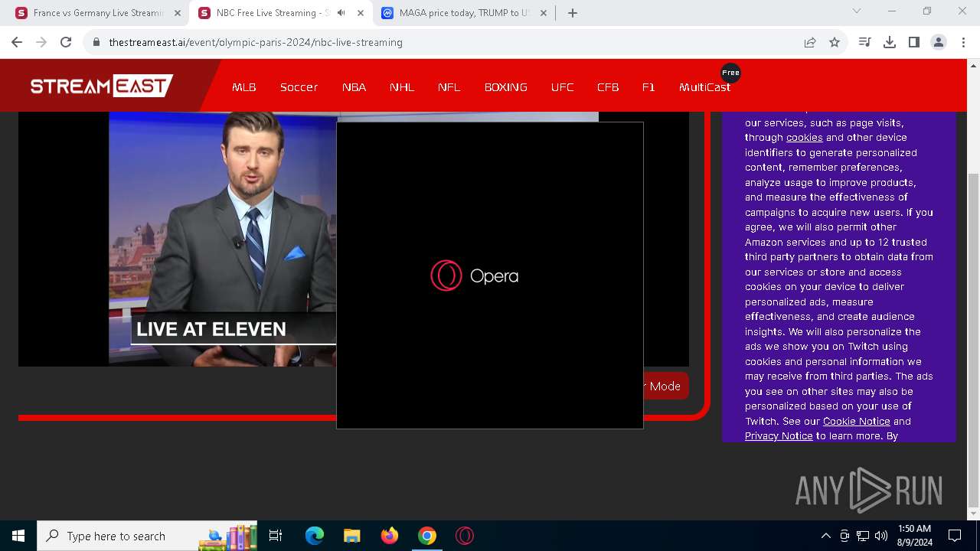Go forward to next page
This screenshot has width=980, height=551.
(41, 42)
